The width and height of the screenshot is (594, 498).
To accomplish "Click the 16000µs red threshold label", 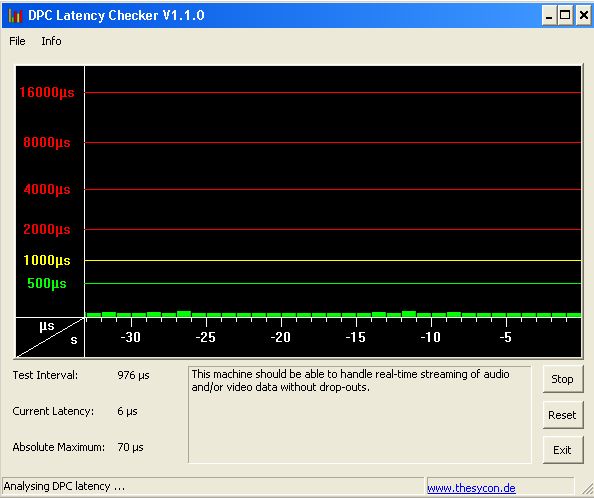I will coord(47,92).
